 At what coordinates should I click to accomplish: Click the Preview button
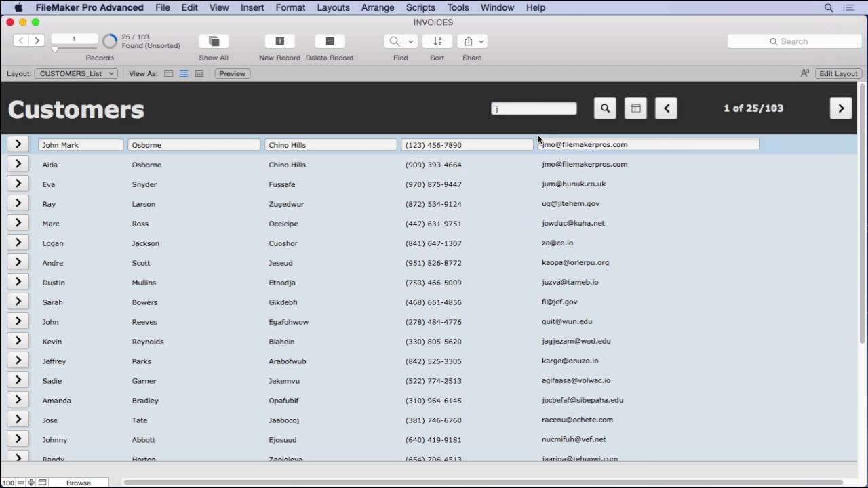pyautogui.click(x=232, y=73)
